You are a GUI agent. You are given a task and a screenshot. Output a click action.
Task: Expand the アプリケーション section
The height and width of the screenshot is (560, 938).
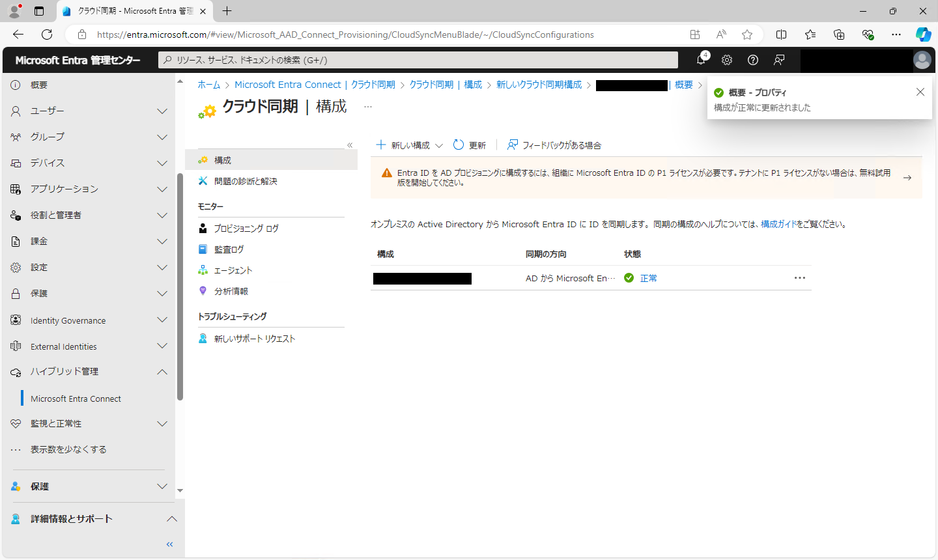[162, 189]
